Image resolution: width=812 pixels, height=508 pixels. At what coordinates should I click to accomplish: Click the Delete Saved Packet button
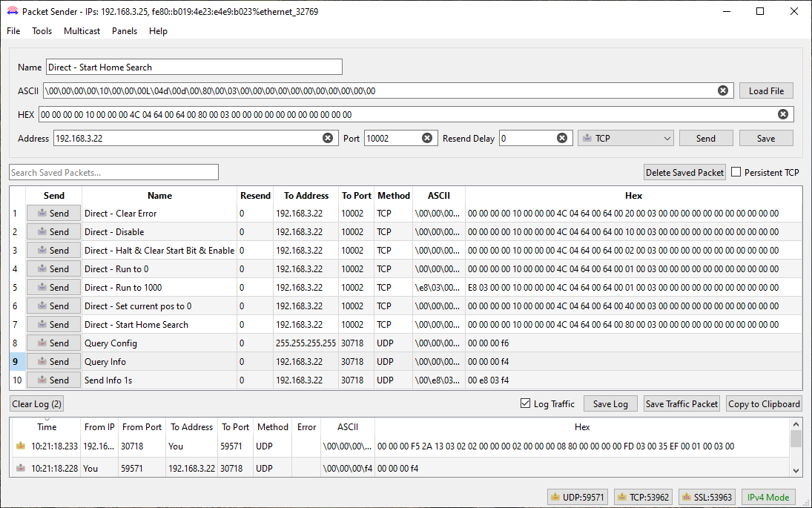click(684, 172)
